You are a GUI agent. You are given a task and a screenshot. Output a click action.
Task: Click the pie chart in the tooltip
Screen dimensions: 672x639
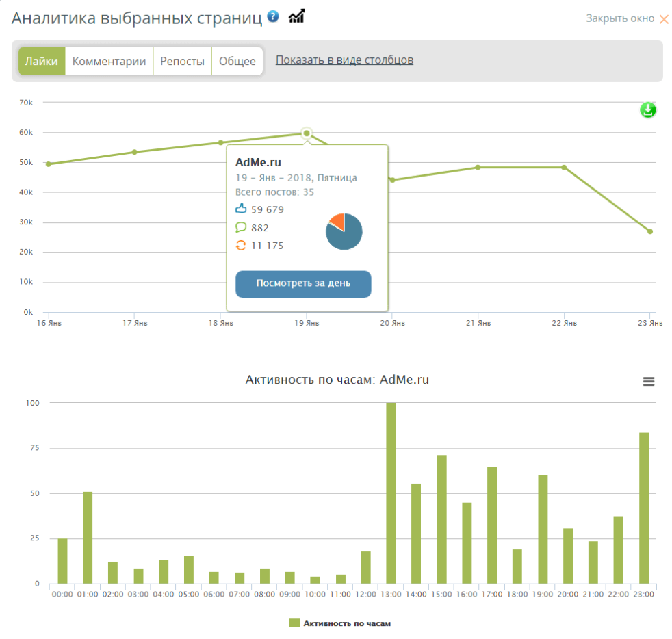pos(344,231)
